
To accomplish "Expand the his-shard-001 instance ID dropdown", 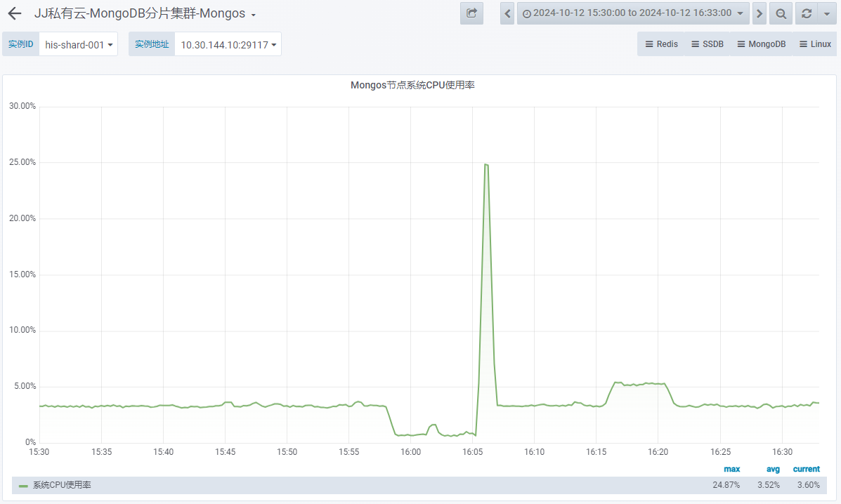I will pos(78,44).
